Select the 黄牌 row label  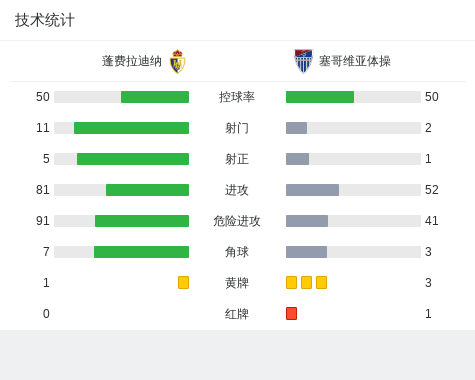point(237,283)
